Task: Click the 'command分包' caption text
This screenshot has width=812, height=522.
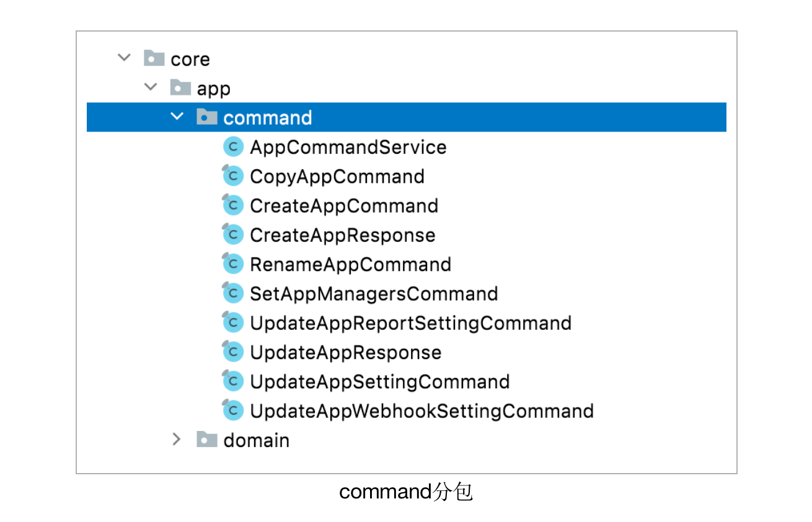Action: (406, 492)
